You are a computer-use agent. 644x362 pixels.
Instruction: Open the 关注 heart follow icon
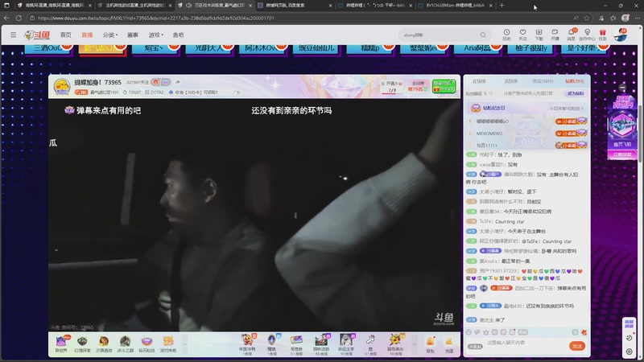pyautogui.click(x=522, y=35)
